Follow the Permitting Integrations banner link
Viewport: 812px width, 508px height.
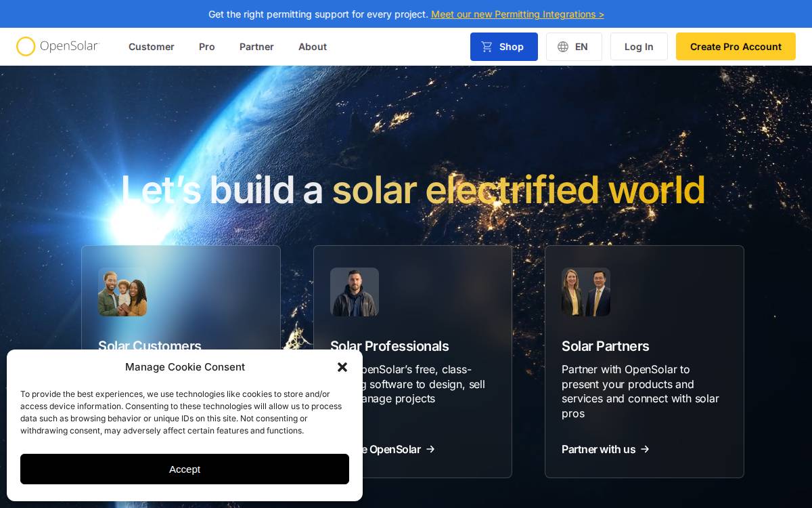[518, 14]
